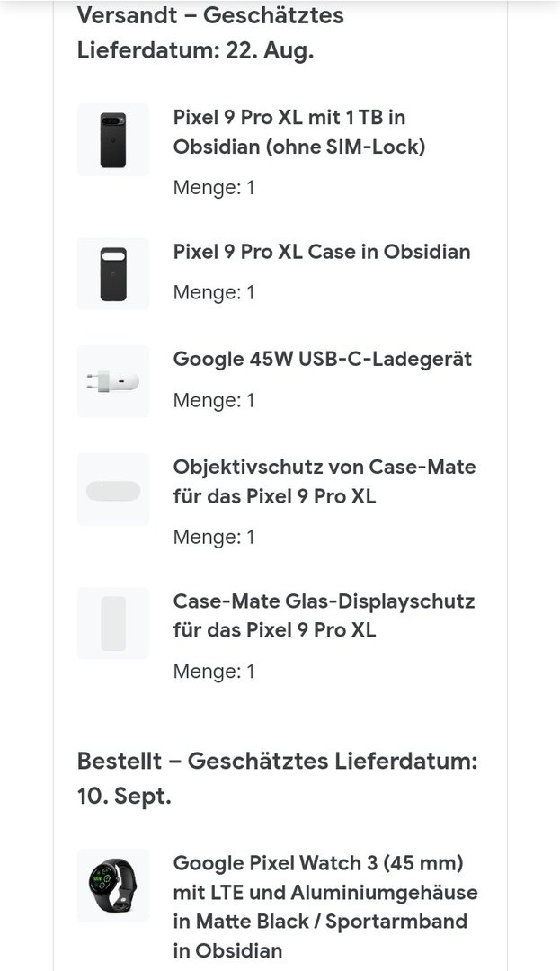Image resolution: width=560 pixels, height=971 pixels.
Task: Click Menge under the 1 TB Pixel phone
Action: [214, 188]
